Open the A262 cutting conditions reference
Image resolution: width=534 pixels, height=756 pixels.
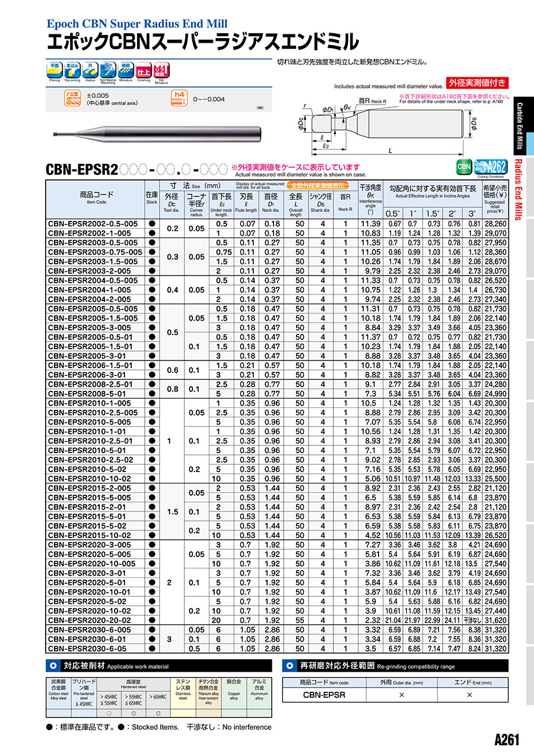(490, 166)
